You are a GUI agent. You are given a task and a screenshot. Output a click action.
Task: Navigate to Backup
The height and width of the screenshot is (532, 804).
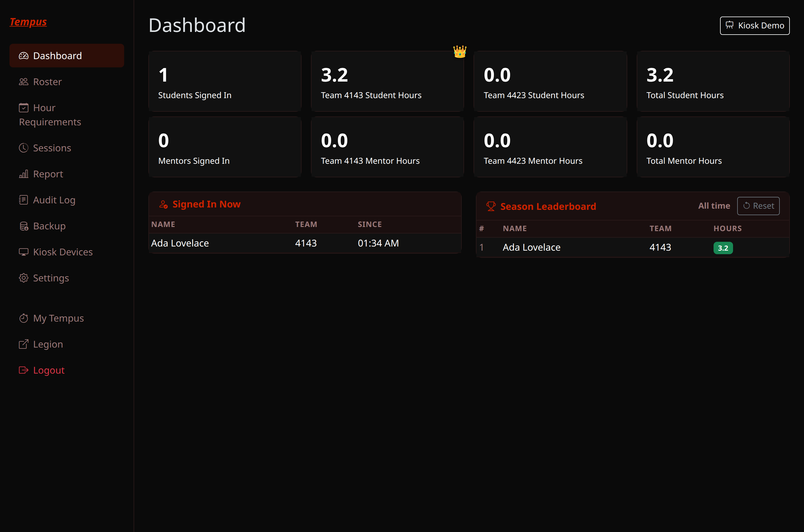[67, 226]
